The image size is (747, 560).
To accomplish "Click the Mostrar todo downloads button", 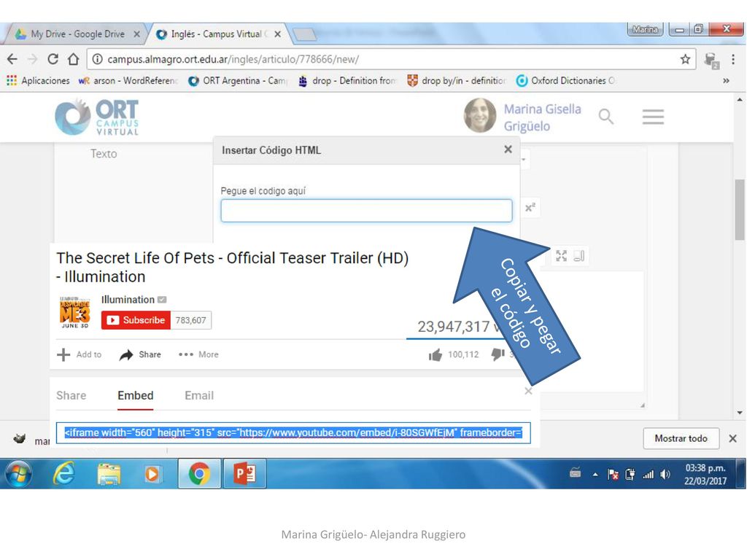I will click(681, 438).
